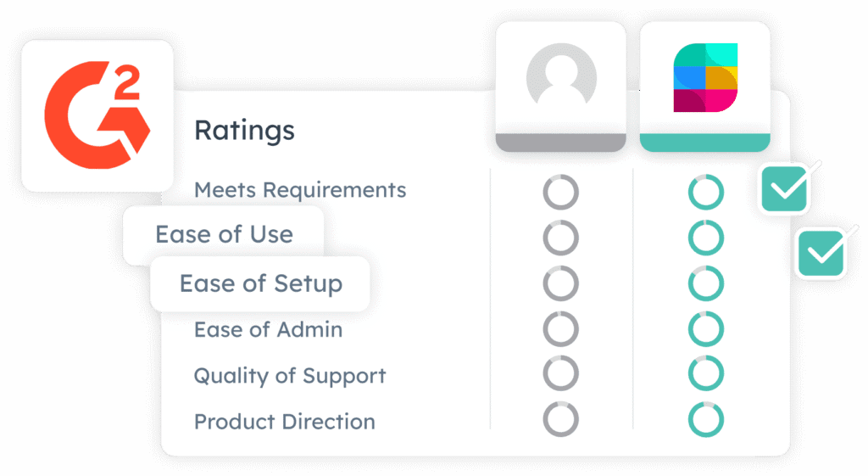Click teal rating ring for Product Direction
868x476 pixels.
[x=705, y=418]
